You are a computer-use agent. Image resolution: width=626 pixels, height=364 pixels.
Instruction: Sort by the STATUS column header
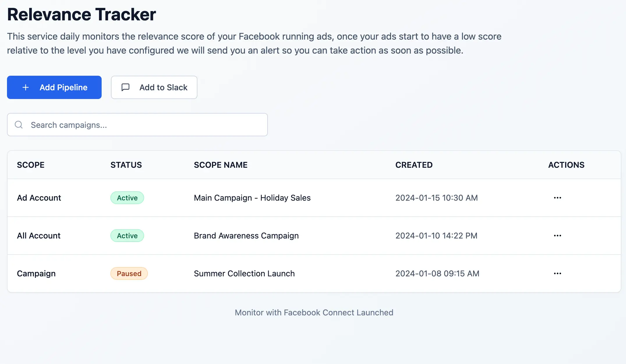[x=126, y=165]
